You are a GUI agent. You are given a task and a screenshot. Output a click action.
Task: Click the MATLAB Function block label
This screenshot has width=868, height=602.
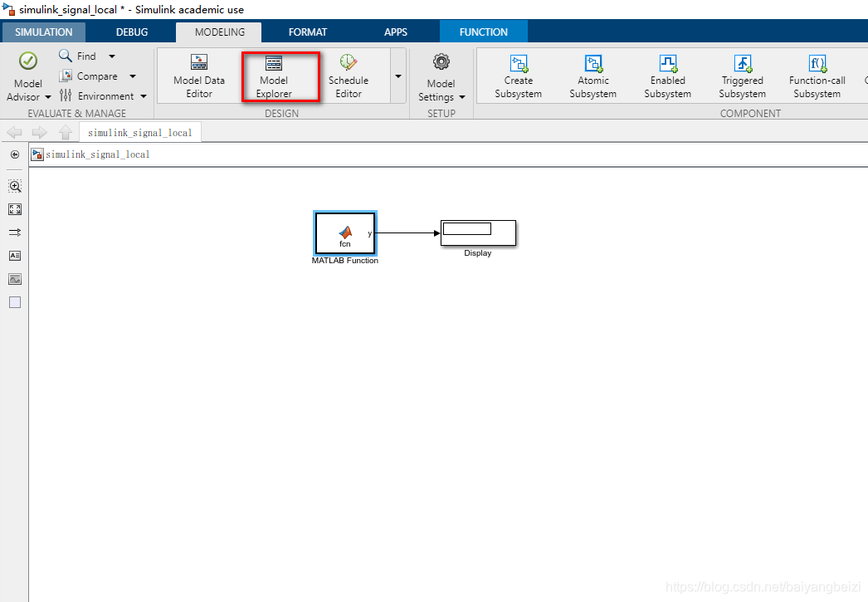(x=345, y=260)
